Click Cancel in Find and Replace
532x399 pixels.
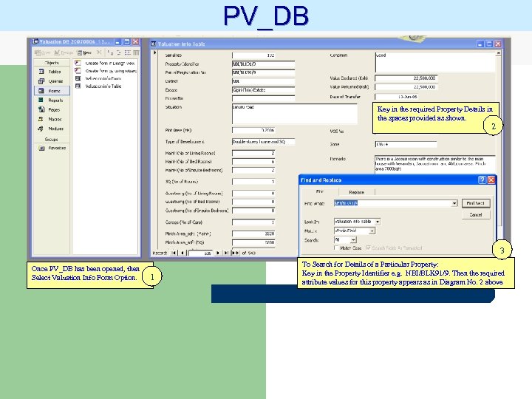(x=475, y=215)
